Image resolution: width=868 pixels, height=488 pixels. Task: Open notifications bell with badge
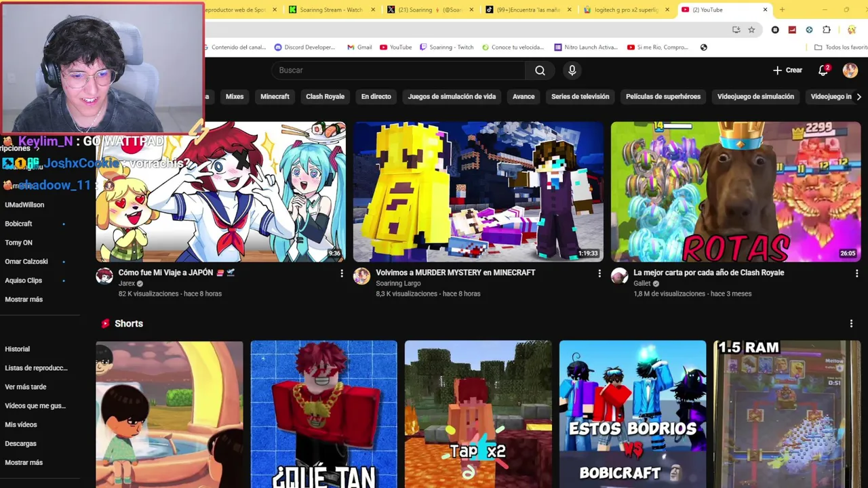(823, 70)
